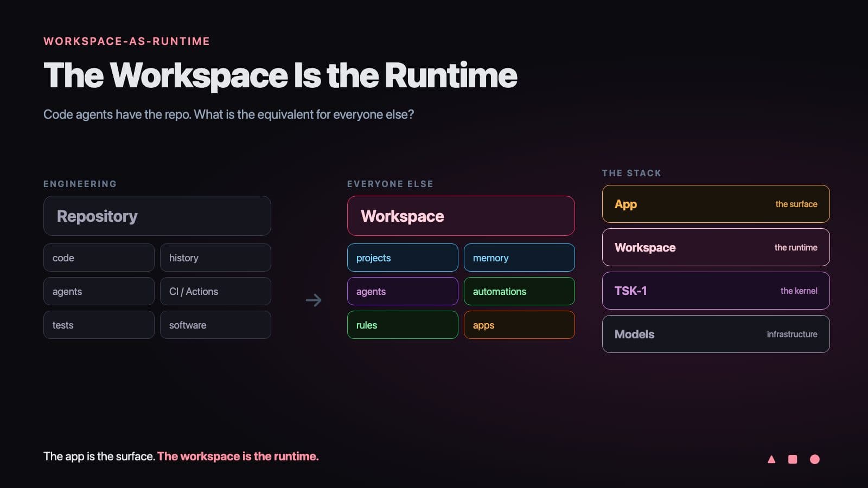Click the runtime label in Workspace stack card
Viewport: 868px width, 488px height.
796,247
